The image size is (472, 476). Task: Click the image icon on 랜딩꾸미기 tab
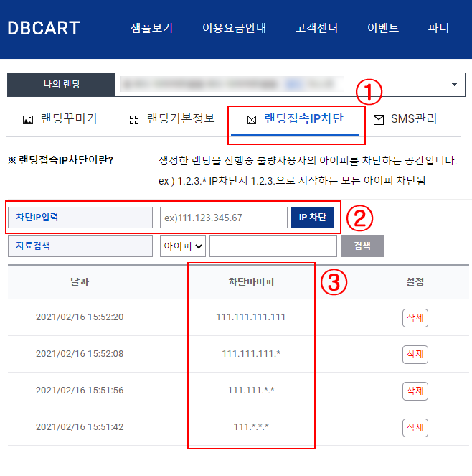click(28, 120)
